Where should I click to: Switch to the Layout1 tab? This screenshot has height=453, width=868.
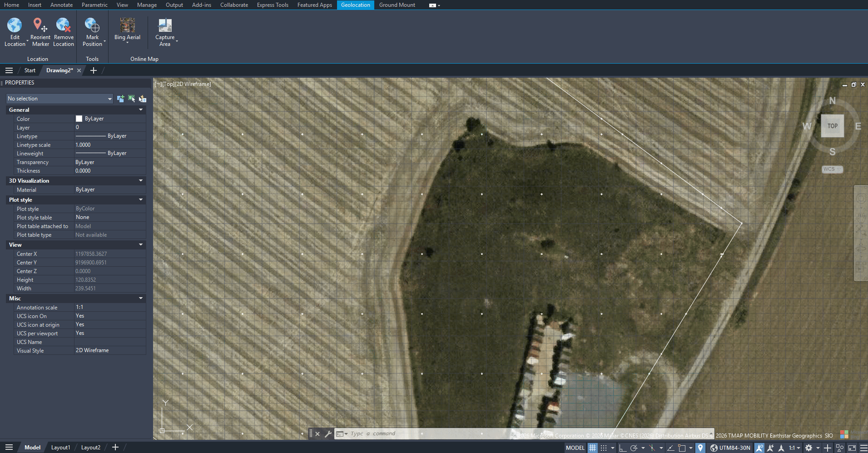tap(60, 448)
